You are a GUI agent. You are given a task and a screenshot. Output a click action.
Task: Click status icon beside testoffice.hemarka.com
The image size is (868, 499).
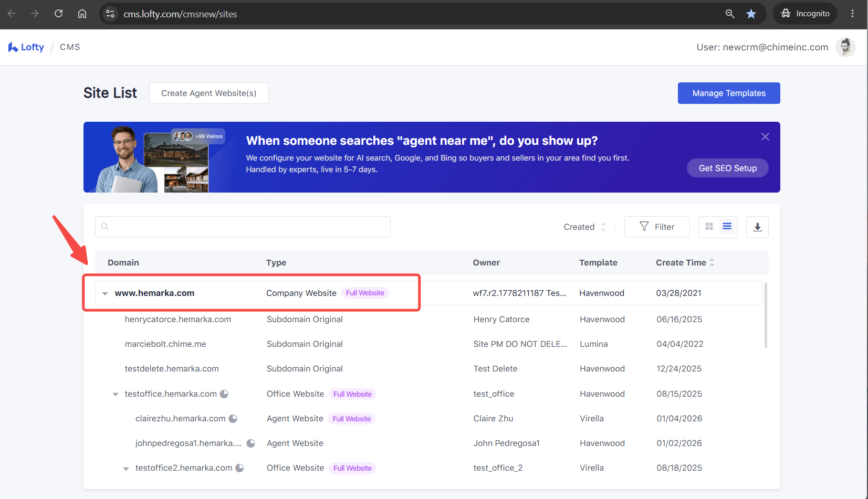click(x=224, y=394)
